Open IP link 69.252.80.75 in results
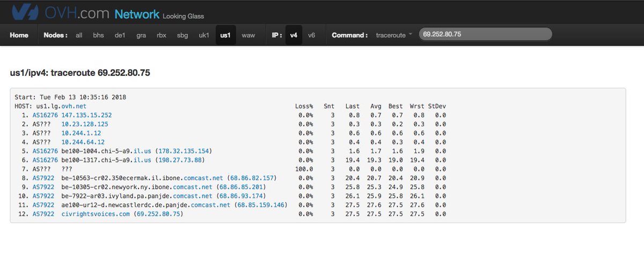Image resolution: width=644 pixels, height=259 pixels. tap(159, 213)
